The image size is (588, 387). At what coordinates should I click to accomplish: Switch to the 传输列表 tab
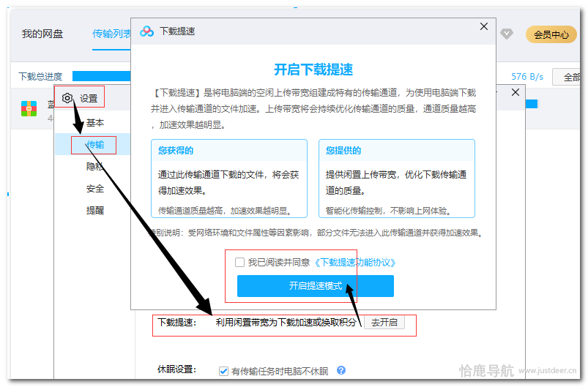[x=111, y=34]
